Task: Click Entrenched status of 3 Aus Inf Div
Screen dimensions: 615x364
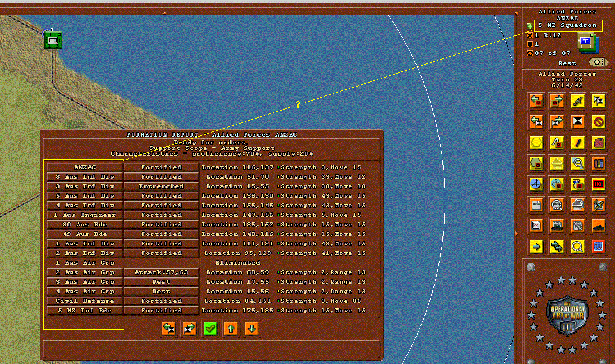Action: click(161, 186)
